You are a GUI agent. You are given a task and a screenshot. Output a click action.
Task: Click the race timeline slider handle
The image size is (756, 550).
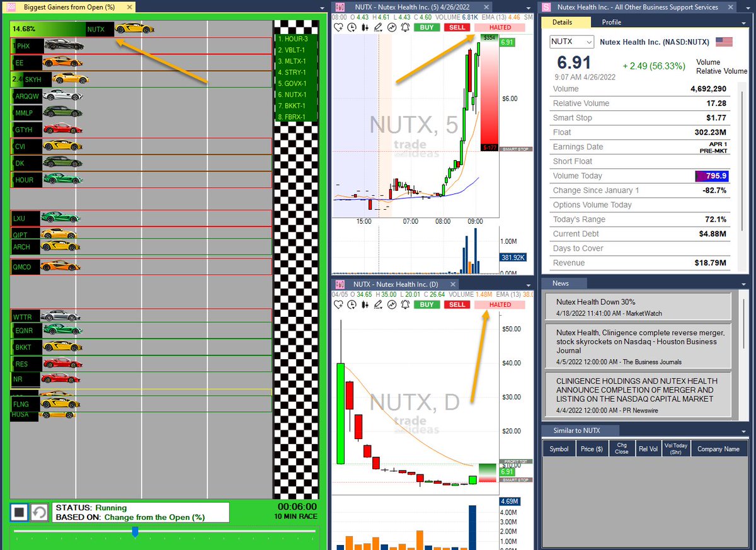(x=134, y=532)
